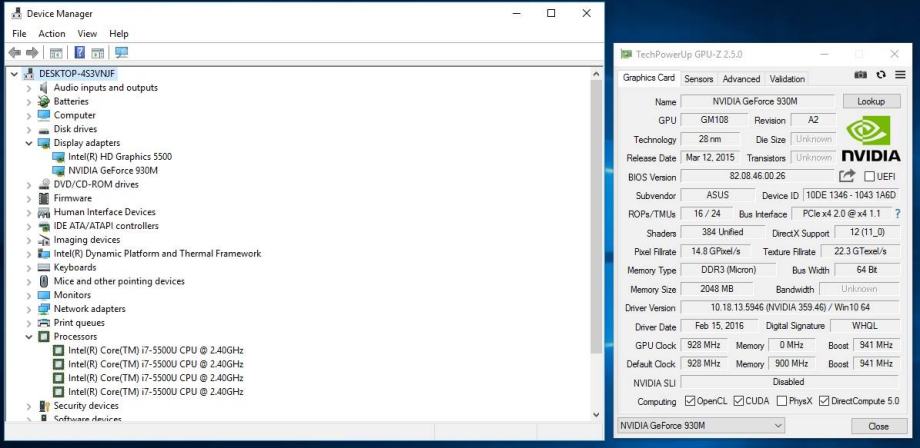
Task: Switch to the Sensors tab
Action: 699,79
